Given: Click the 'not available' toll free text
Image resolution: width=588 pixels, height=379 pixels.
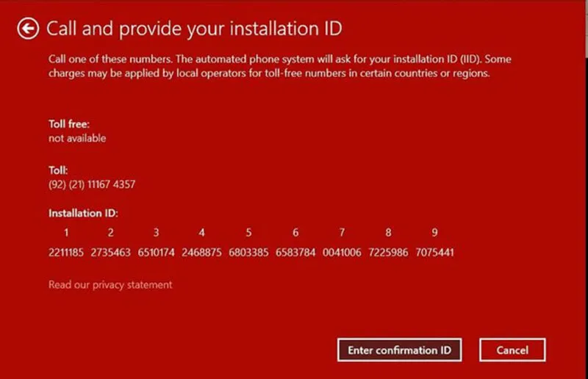Looking at the screenshot, I should click(77, 138).
